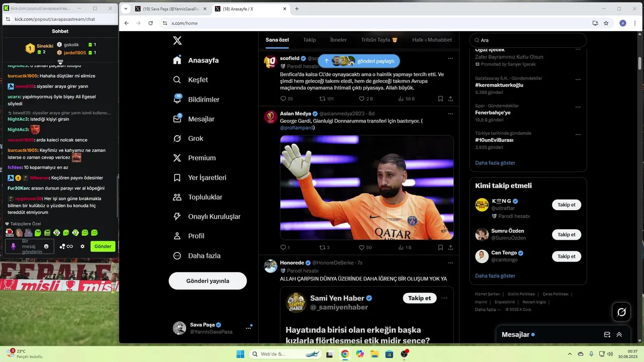
Task: Click the X logo in the sidebar
Action: [177, 41]
